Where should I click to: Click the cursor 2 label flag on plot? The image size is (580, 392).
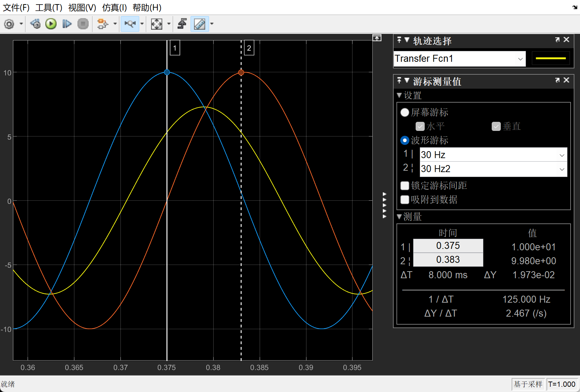click(249, 48)
